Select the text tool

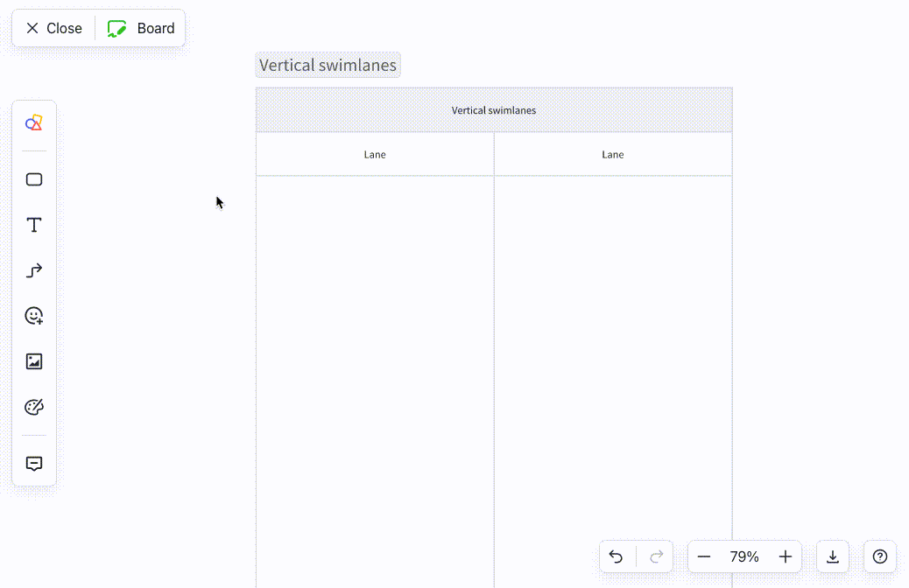coord(33,225)
